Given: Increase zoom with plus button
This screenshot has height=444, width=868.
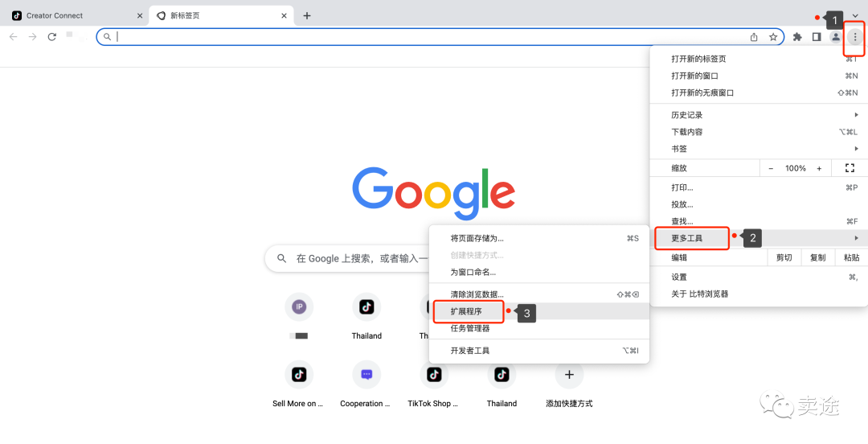Looking at the screenshot, I should click(x=819, y=168).
